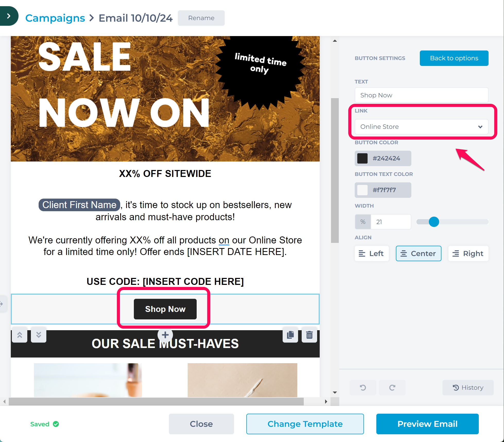Move block down with double-chevron icon

(39, 335)
